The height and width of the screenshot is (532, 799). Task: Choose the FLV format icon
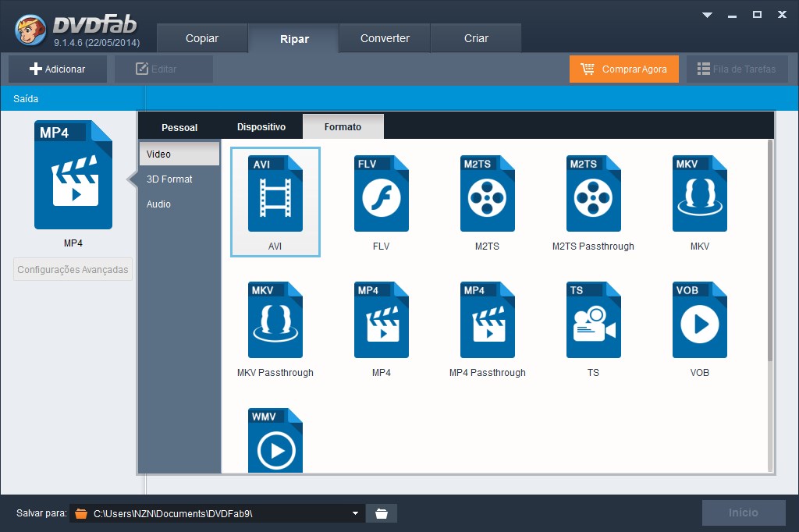[x=381, y=193]
